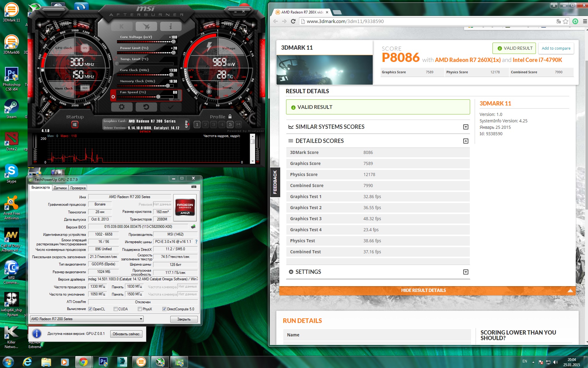
Task: Open the Kombustor K button in Afterburner
Action: coord(122,27)
